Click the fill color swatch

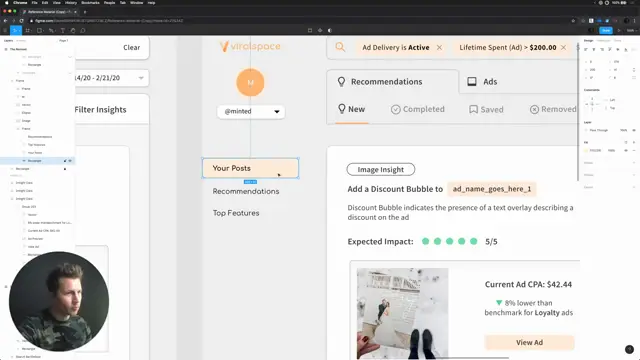pyautogui.click(x=587, y=150)
